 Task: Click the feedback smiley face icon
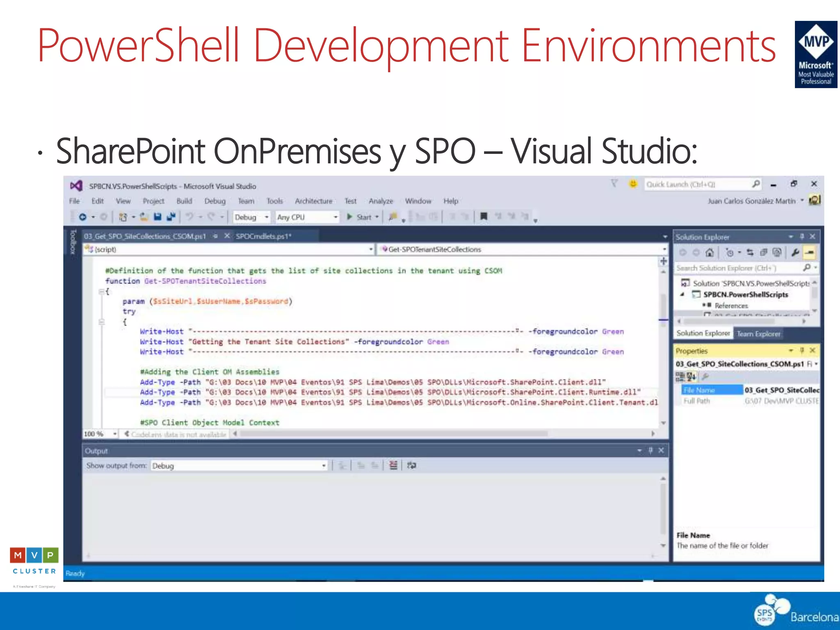[x=633, y=184]
